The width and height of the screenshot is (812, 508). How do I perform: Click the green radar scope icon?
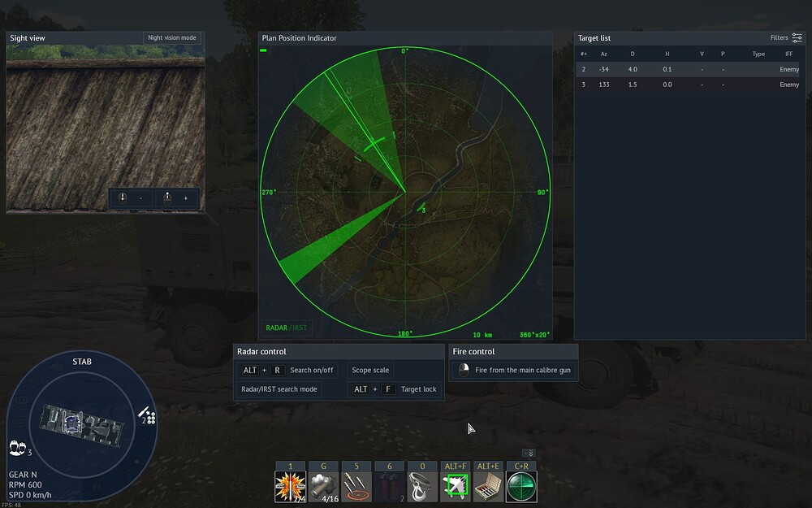[x=521, y=487]
